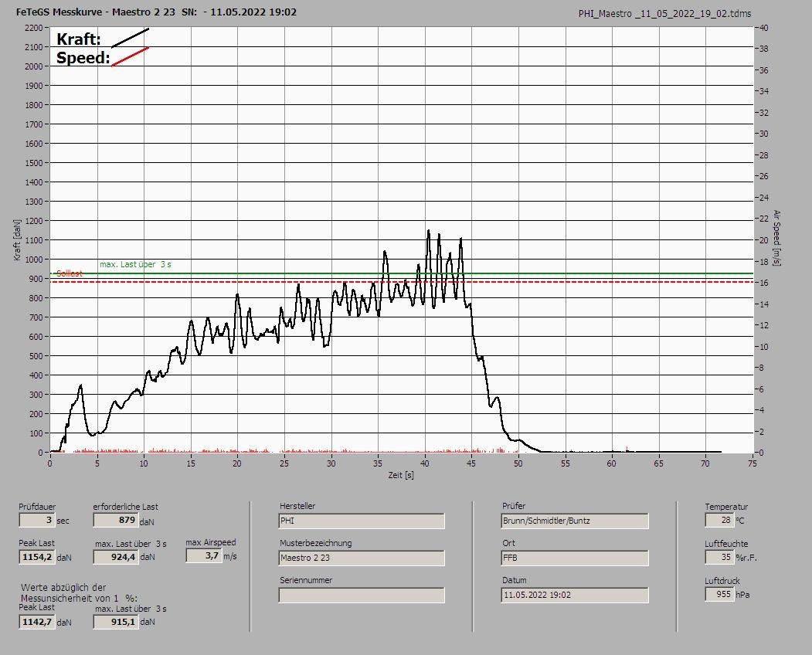Click the Ort field containing FFB
The width and height of the screenshot is (812, 655).
click(575, 558)
